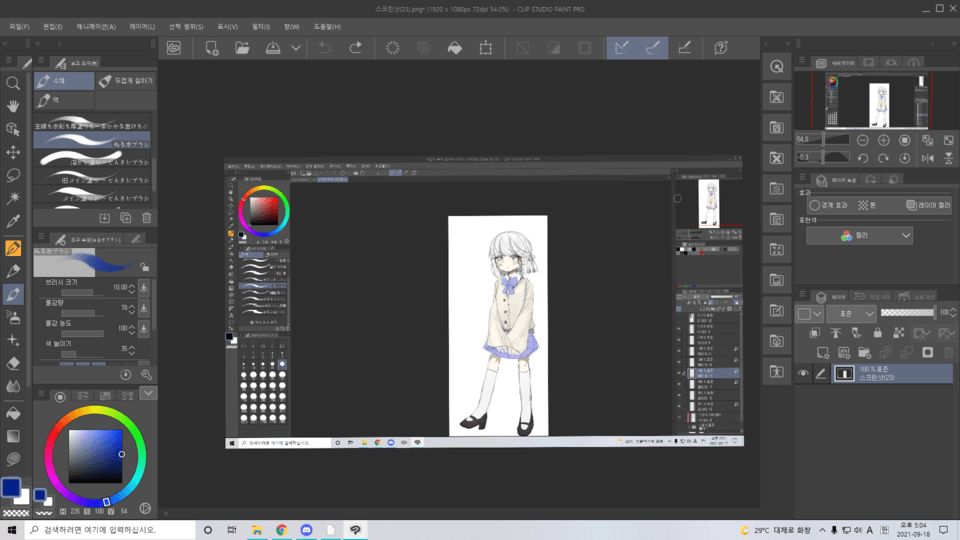This screenshot has width=960, height=540.
Task: Select the Gradient tool
Action: click(x=13, y=436)
